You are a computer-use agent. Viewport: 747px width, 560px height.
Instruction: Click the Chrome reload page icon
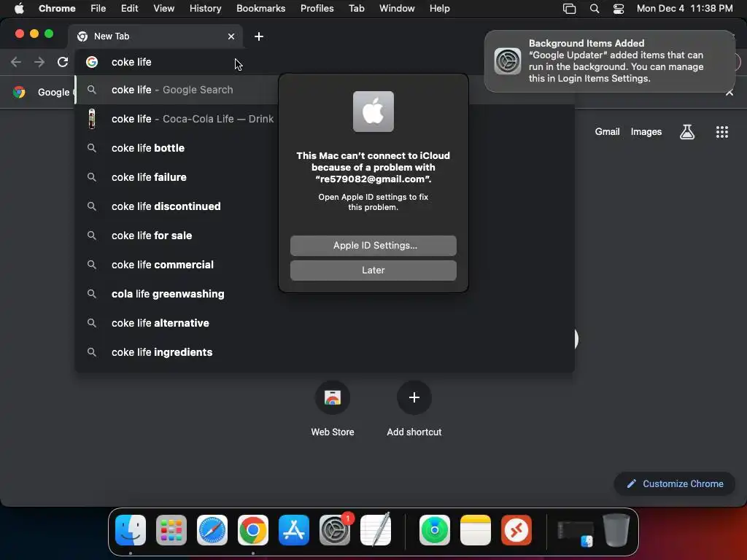pos(63,62)
